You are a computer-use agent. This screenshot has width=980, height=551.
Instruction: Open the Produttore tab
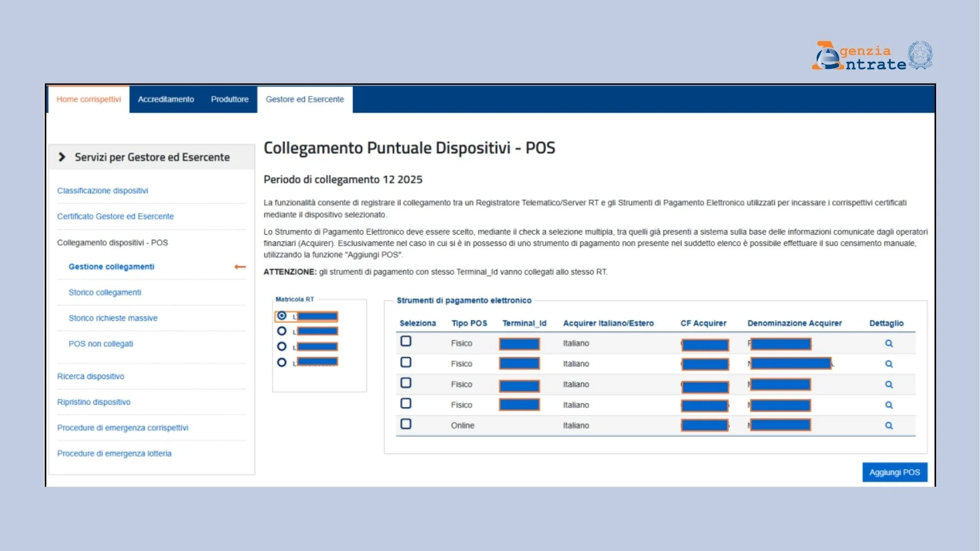point(230,99)
